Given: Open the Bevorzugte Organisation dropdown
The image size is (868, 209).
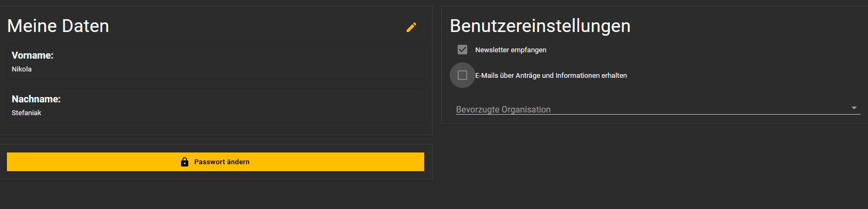Looking at the screenshot, I should pyautogui.click(x=658, y=109).
